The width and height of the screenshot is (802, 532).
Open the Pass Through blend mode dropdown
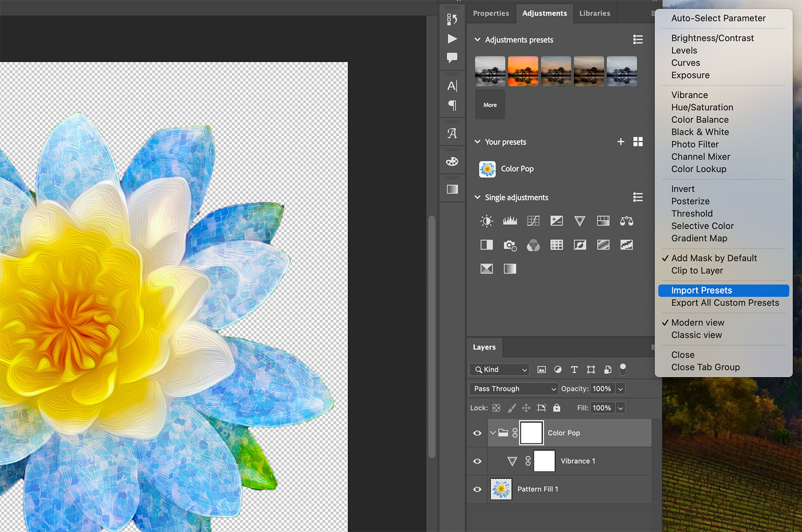513,388
